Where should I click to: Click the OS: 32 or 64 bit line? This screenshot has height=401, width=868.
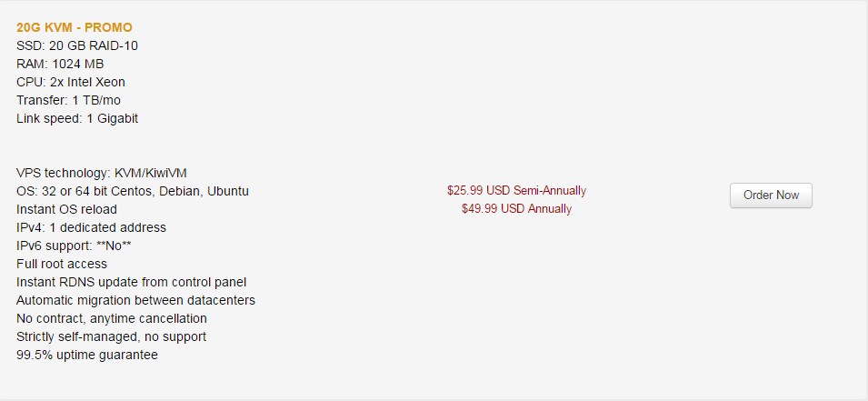click(133, 192)
